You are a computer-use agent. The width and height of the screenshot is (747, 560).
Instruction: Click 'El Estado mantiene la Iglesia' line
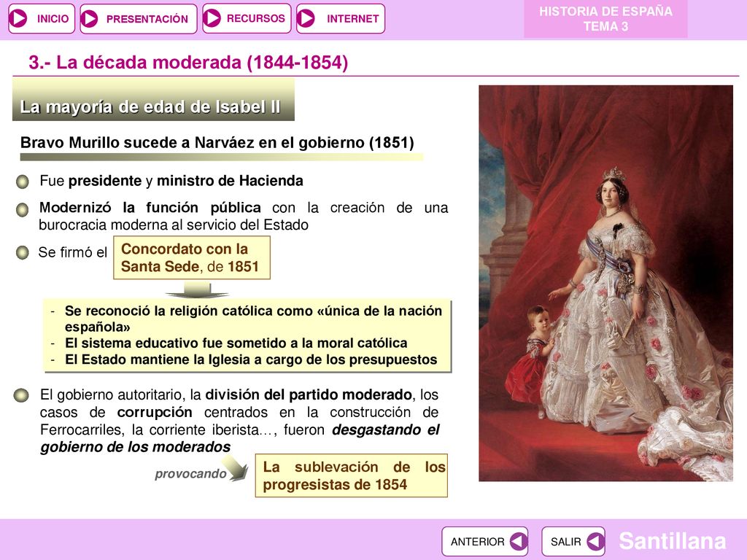pos(251,359)
